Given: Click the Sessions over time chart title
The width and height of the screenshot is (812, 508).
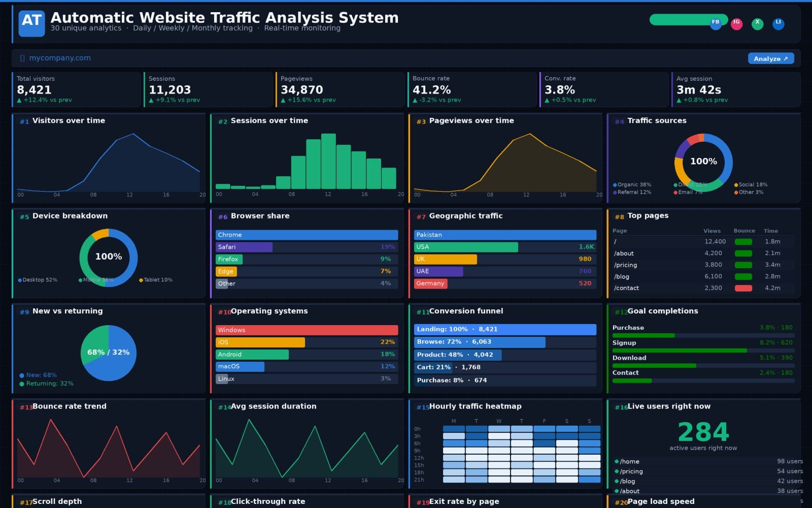Looking at the screenshot, I should [x=269, y=120].
